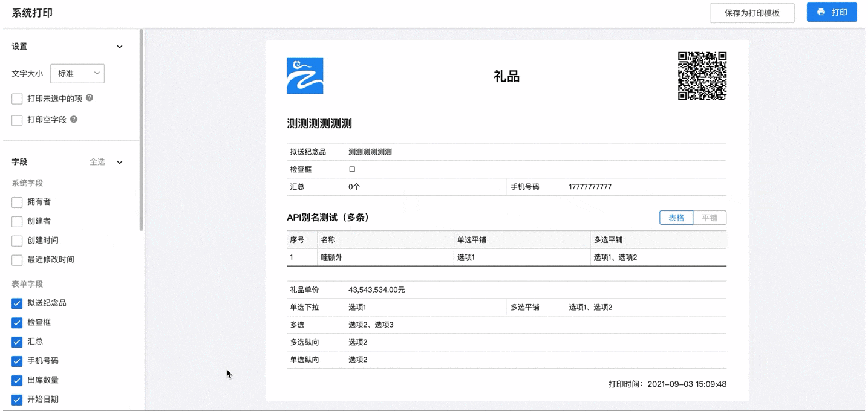The height and width of the screenshot is (411, 868).
Task: Check the 创建时间 system field
Action: [x=17, y=241]
